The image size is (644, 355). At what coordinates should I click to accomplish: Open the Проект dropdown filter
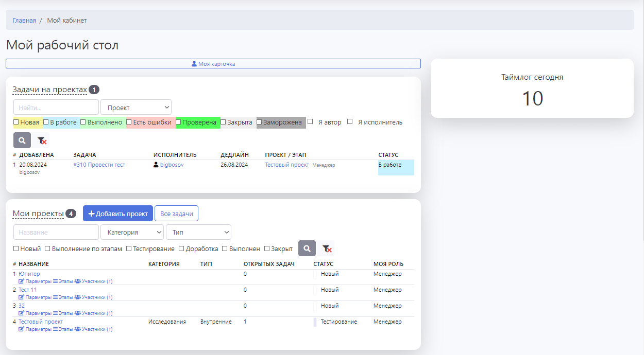pyautogui.click(x=136, y=108)
